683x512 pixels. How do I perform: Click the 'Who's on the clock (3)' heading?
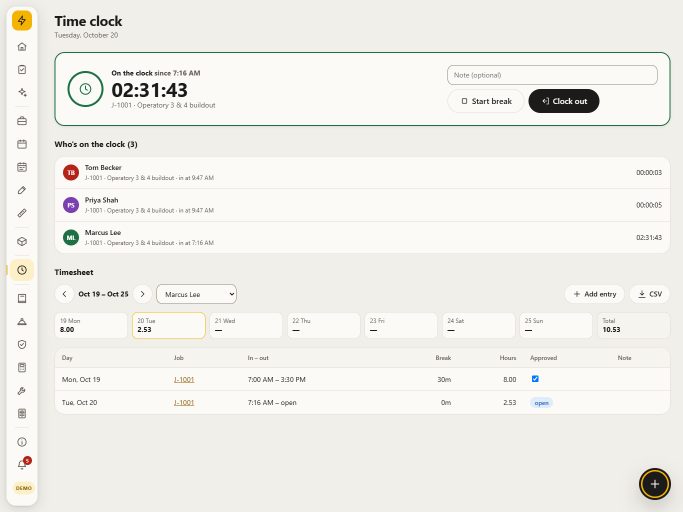[96, 144]
